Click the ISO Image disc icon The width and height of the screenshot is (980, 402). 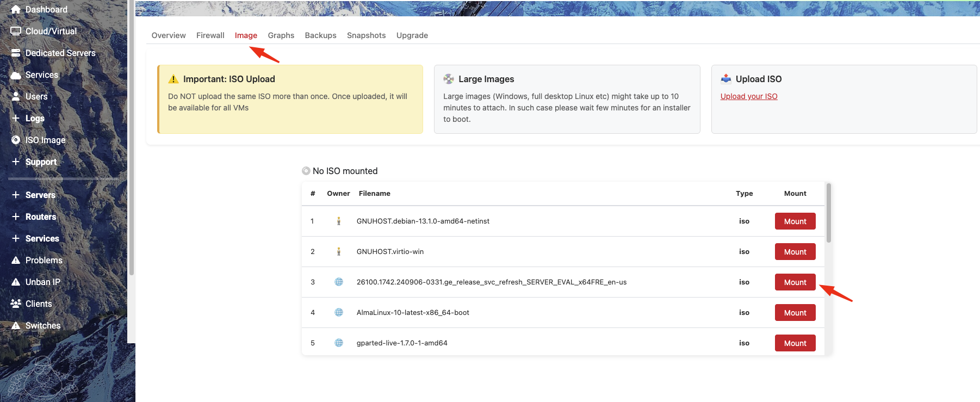click(x=16, y=140)
